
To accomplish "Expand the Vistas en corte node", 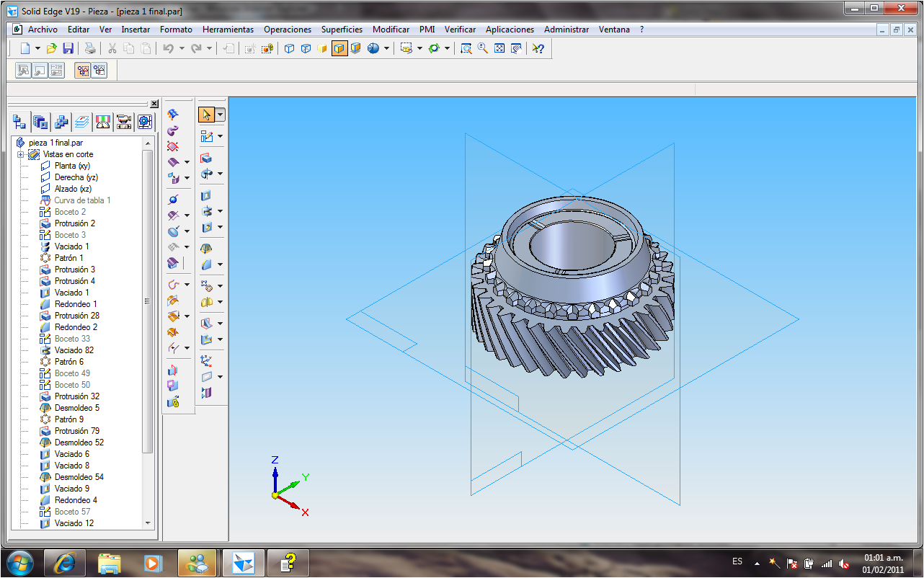I will tap(21, 154).
